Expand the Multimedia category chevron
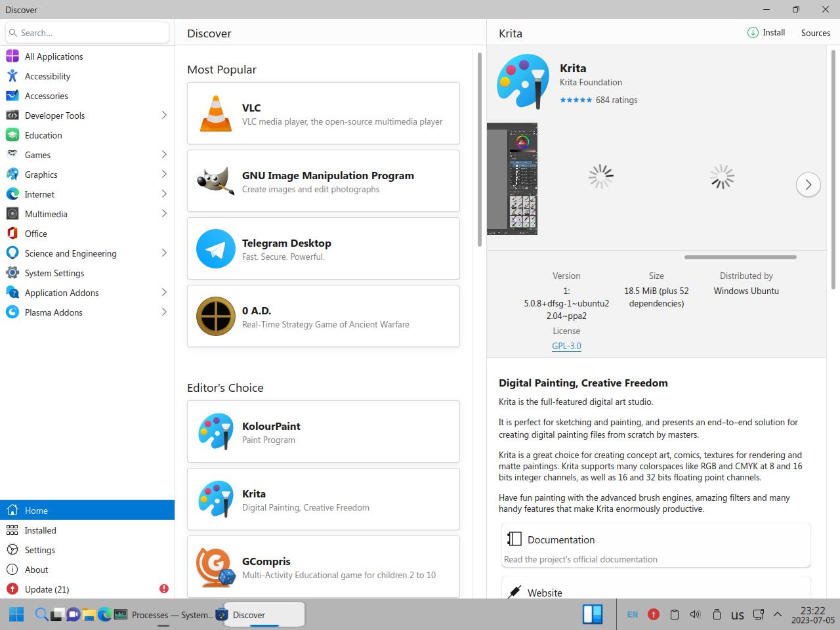 click(164, 214)
